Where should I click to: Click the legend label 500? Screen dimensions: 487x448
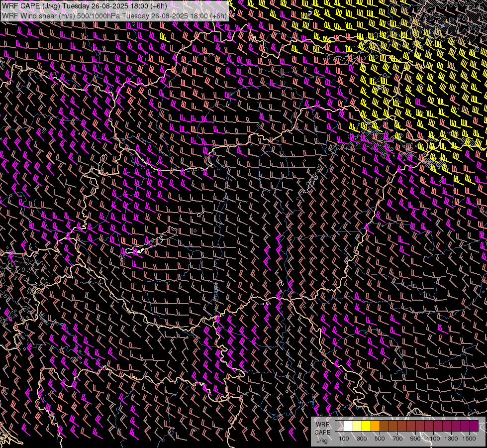(x=380, y=439)
